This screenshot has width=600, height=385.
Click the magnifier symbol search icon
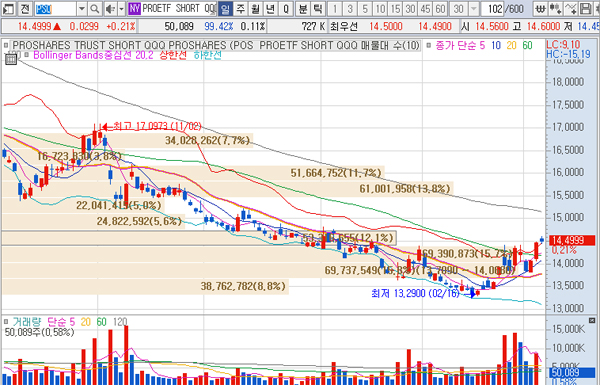(x=95, y=8)
